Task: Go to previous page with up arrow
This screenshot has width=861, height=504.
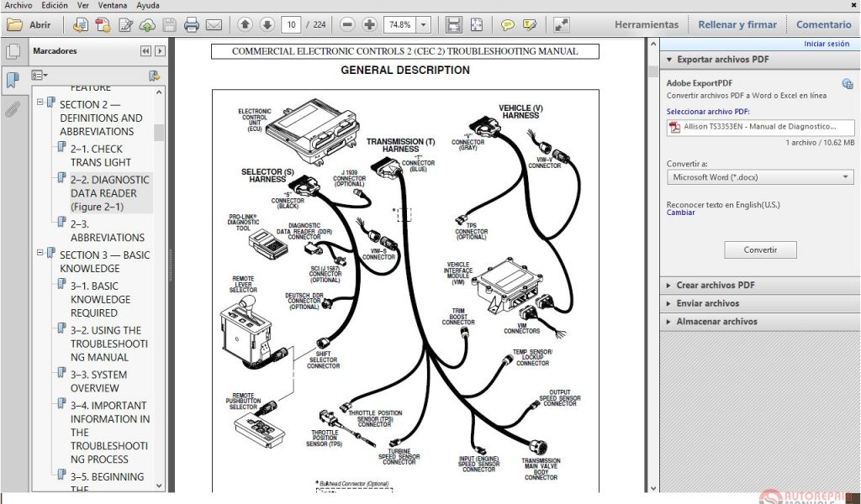Action: pyautogui.click(x=246, y=25)
